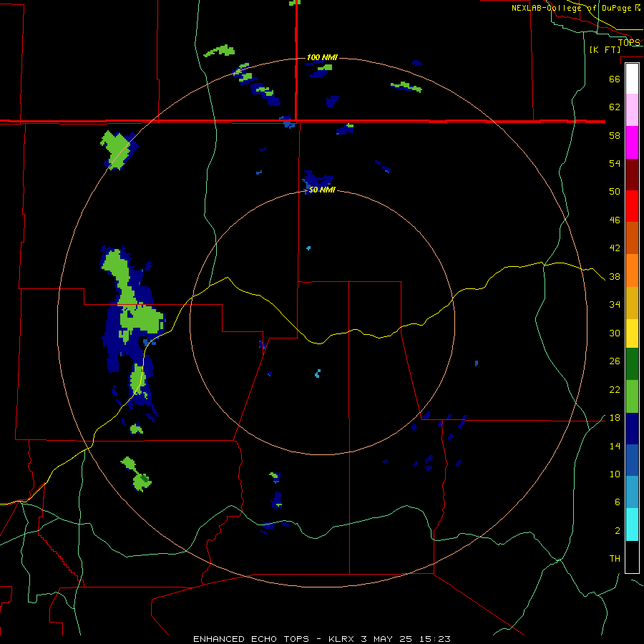The height and width of the screenshot is (644, 644).
Task: Click the '30' legend value
Action: pyautogui.click(x=615, y=333)
